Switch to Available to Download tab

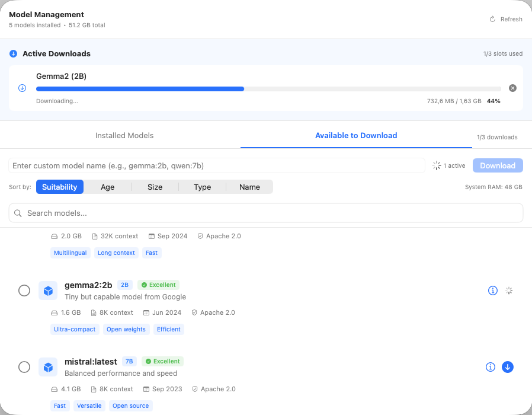tap(355, 136)
